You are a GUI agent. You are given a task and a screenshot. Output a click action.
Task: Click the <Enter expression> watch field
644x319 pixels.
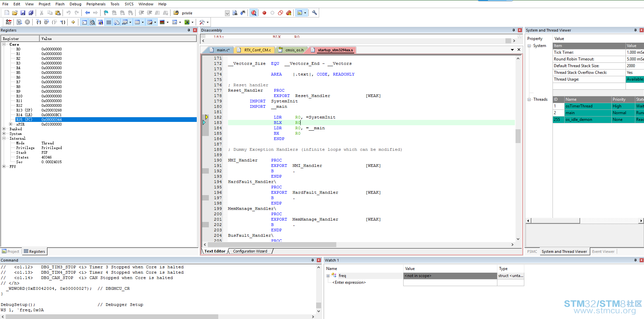click(349, 282)
